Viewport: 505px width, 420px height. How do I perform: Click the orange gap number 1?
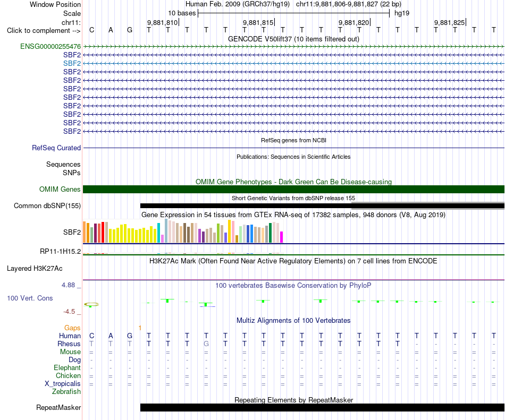point(140,328)
